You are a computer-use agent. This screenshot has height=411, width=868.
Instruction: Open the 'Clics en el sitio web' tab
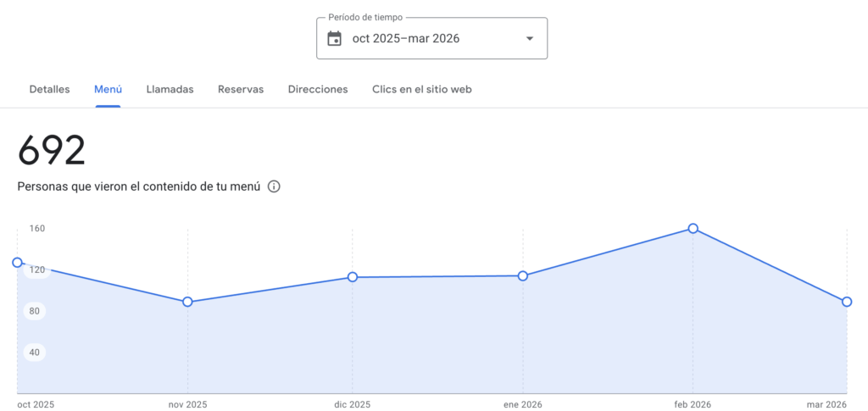point(422,89)
